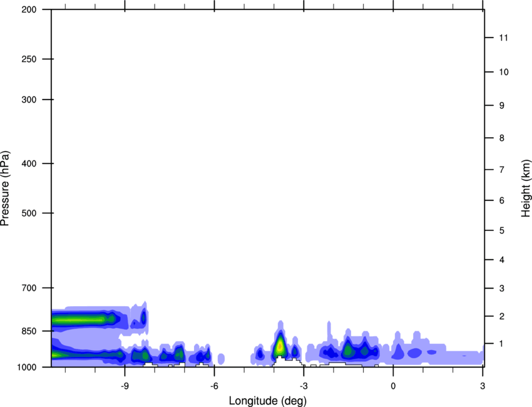Image resolution: width=532 pixels, height=407 pixels.
Task: Select the 500 pressure tick label
Action: 29,213
